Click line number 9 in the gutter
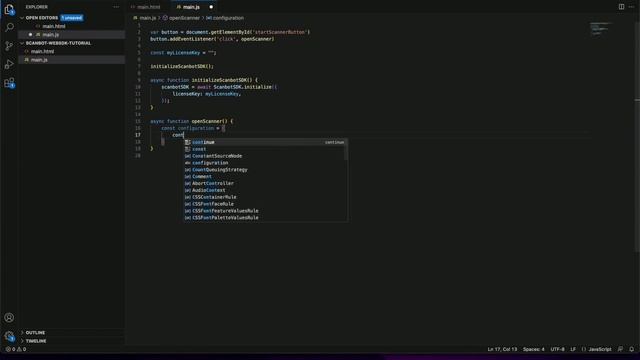640x360 pixels. coord(139,80)
